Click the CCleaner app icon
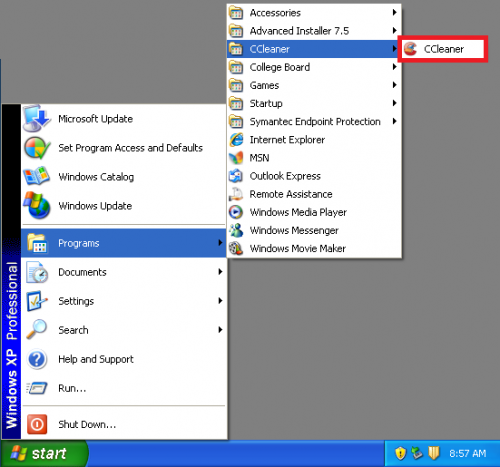Image resolution: width=500 pixels, height=467 pixels. tap(411, 49)
